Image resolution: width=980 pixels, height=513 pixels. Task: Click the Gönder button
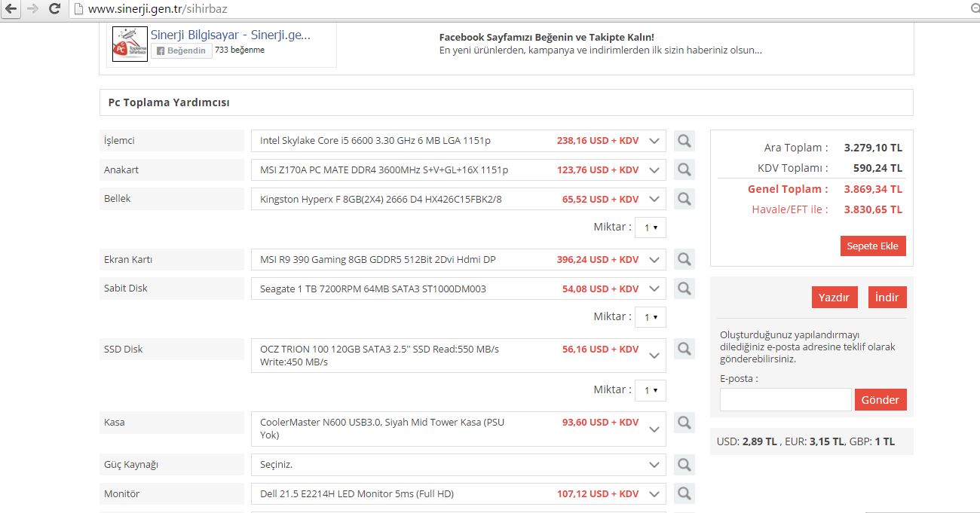click(x=880, y=400)
